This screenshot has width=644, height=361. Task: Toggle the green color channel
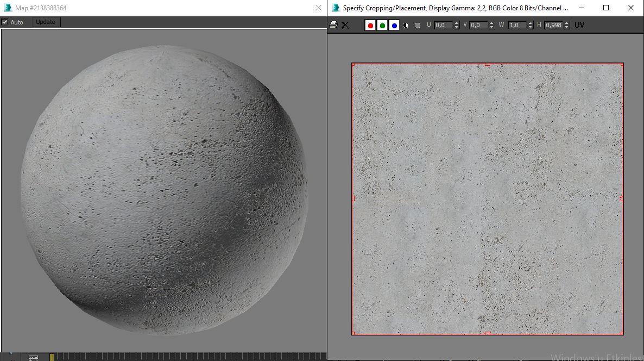(382, 26)
